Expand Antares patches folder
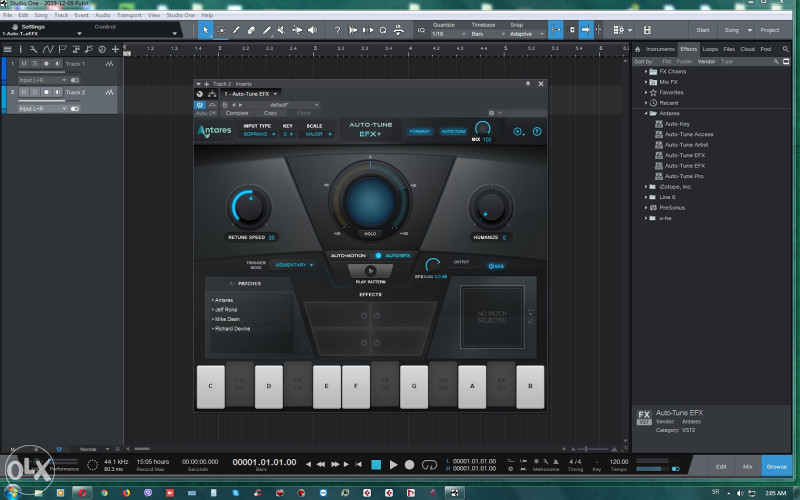This screenshot has height=500, width=800. coord(213,300)
